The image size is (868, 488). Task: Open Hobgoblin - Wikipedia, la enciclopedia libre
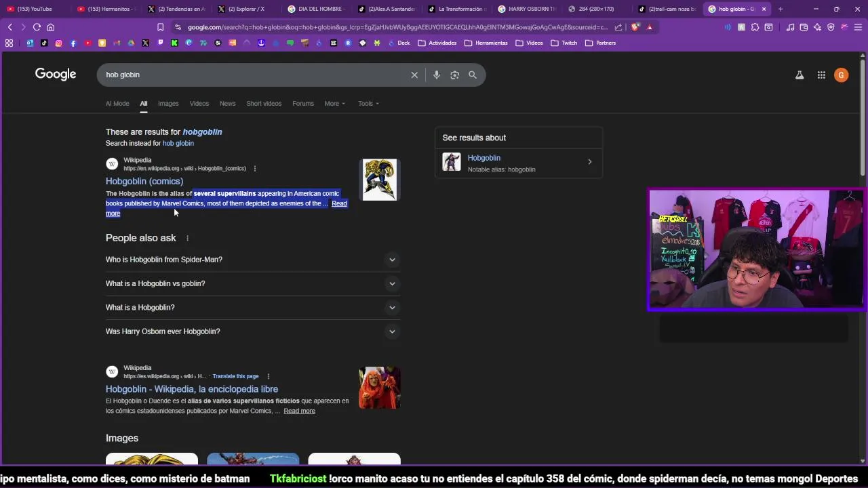[x=192, y=390]
